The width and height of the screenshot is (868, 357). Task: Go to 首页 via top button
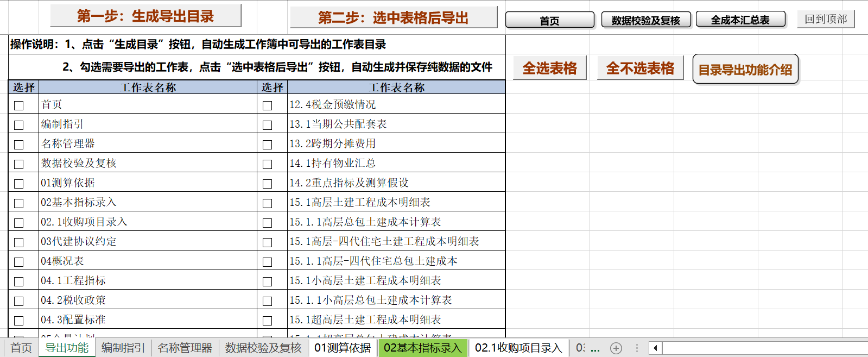pos(550,20)
